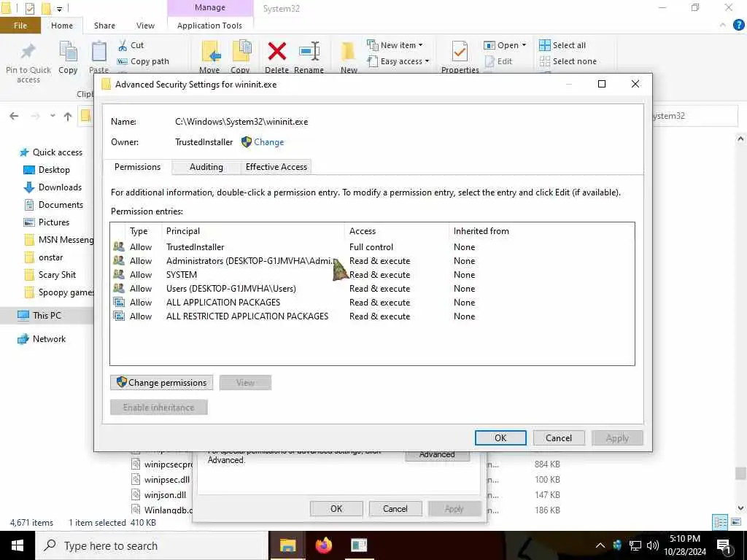Click the Cut scissors icon
747x560 pixels.
coord(123,45)
